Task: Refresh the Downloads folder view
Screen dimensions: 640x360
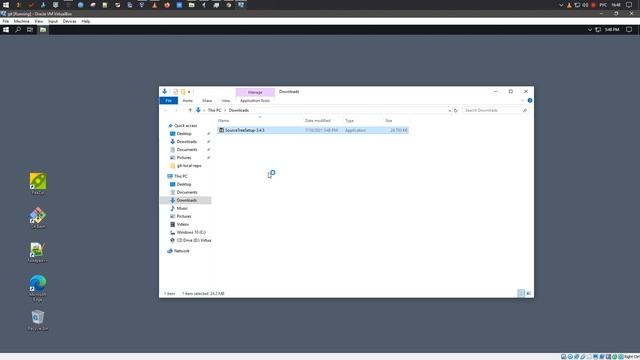Action: click(456, 110)
